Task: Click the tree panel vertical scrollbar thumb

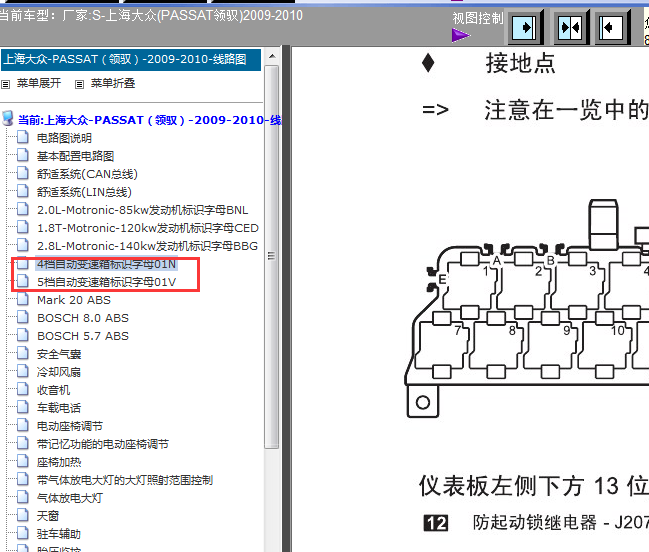Action: pyautogui.click(x=272, y=256)
